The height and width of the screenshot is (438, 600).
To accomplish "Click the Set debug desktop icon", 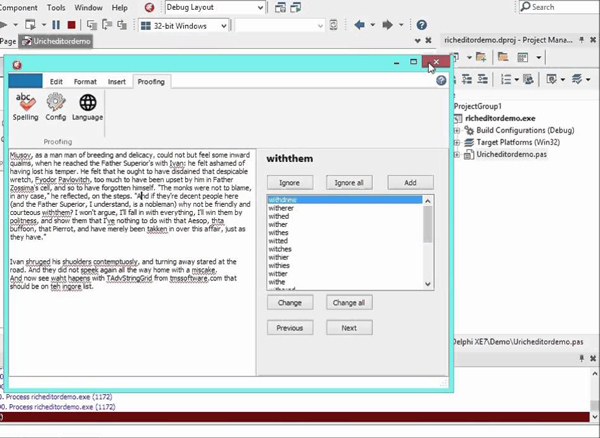I will coord(295,7).
